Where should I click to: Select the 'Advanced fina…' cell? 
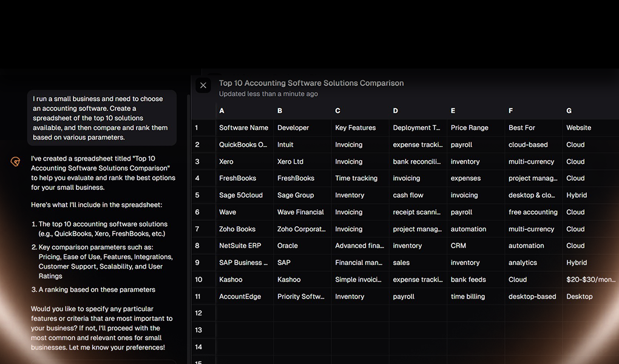point(360,246)
